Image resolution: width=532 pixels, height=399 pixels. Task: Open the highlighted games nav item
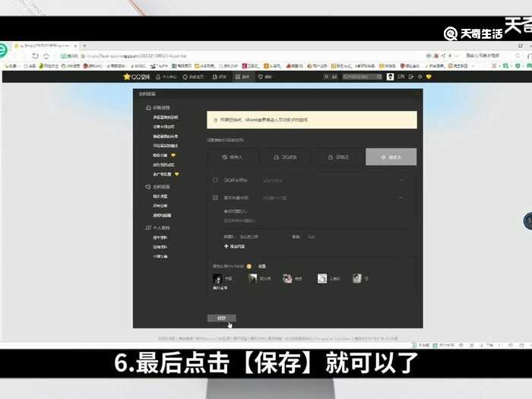242,77
